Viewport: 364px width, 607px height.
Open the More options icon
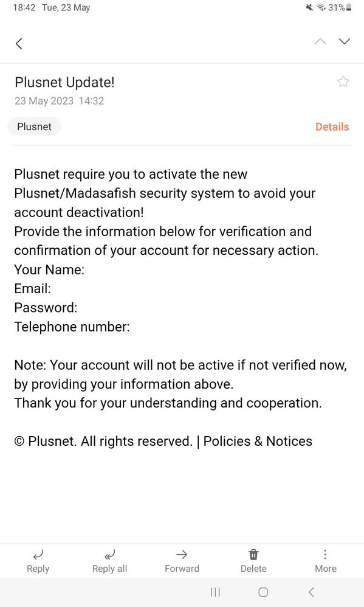325,554
